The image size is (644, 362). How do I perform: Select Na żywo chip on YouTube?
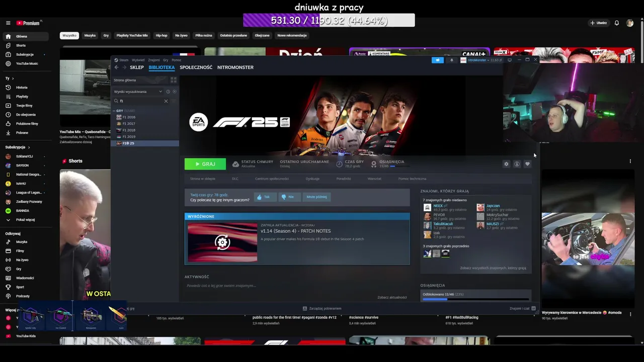181,36
